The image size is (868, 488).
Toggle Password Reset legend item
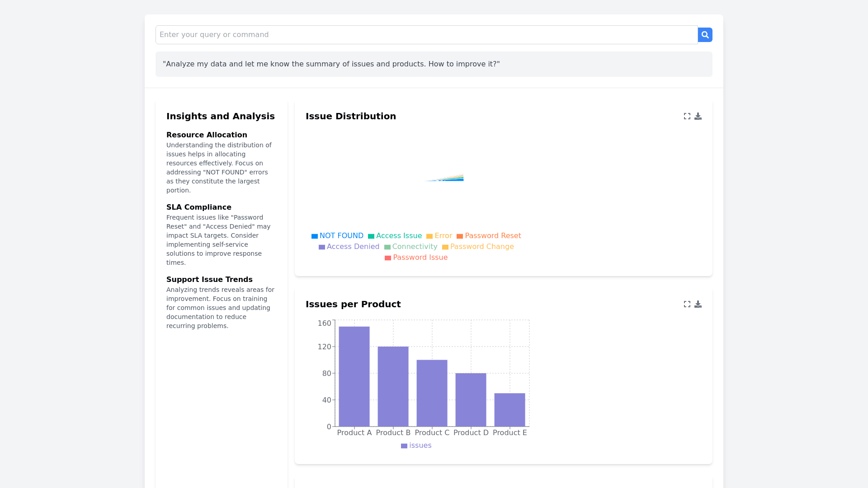[489, 236]
